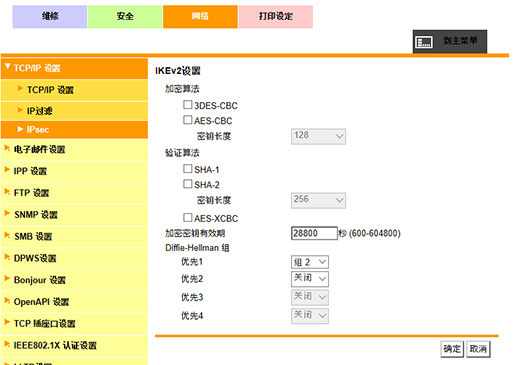Open the 维修 tab
The image size is (517, 365).
click(50, 16)
